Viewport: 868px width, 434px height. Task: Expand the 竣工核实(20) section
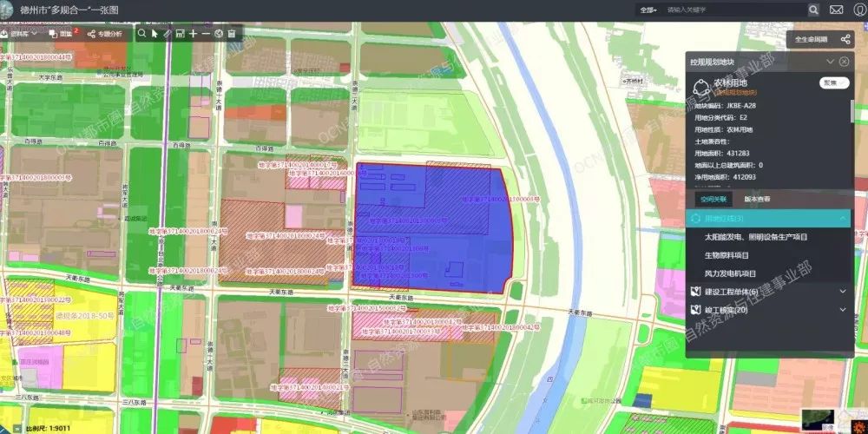click(843, 310)
